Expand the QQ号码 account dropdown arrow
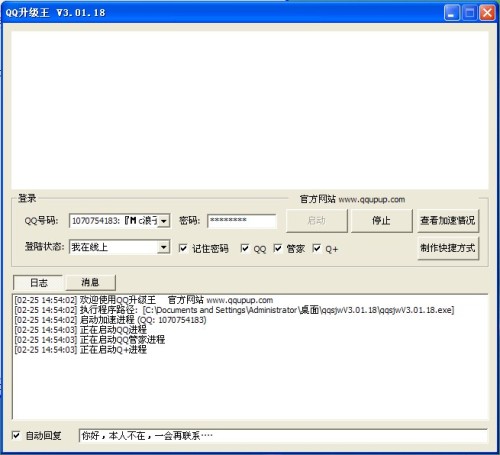 point(163,221)
